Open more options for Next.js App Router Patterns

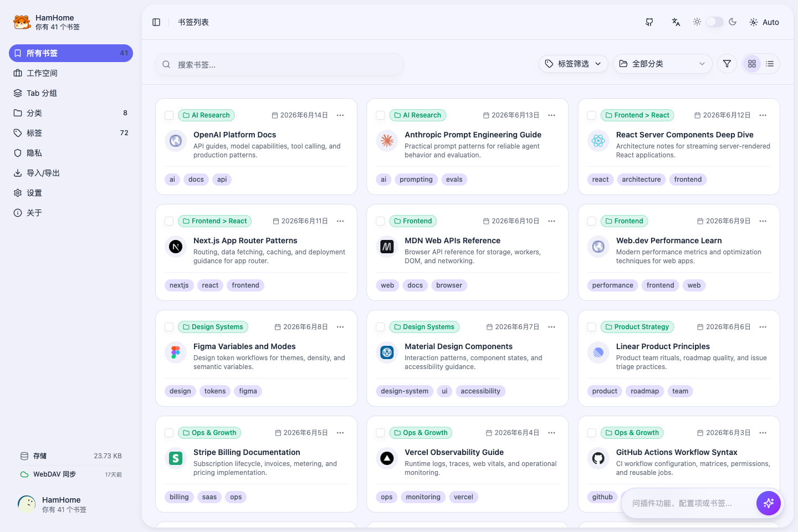point(340,221)
